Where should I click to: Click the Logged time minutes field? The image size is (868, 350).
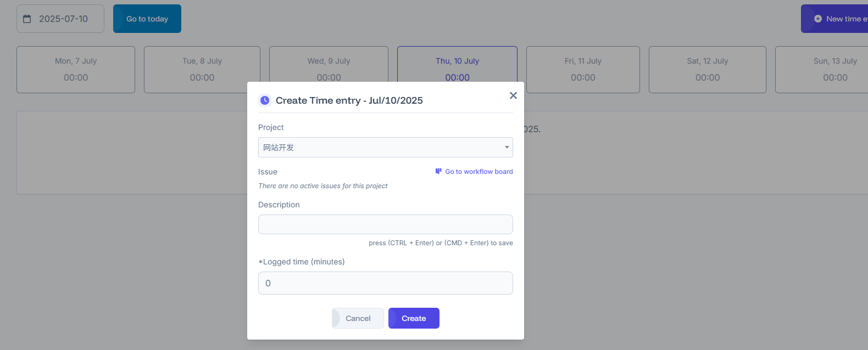(x=386, y=283)
